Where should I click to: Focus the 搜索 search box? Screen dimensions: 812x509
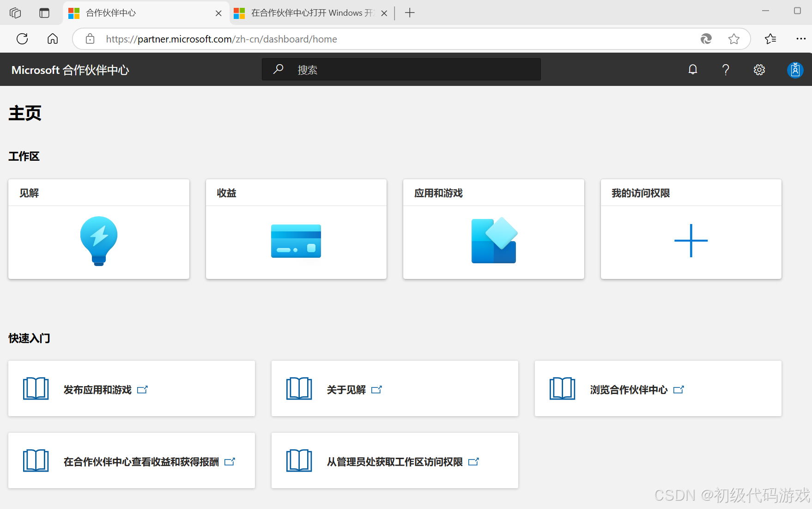pyautogui.click(x=401, y=69)
